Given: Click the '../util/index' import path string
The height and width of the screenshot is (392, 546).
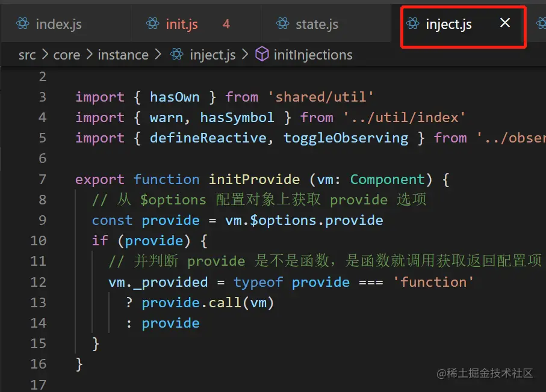Looking at the screenshot, I should [405, 118].
